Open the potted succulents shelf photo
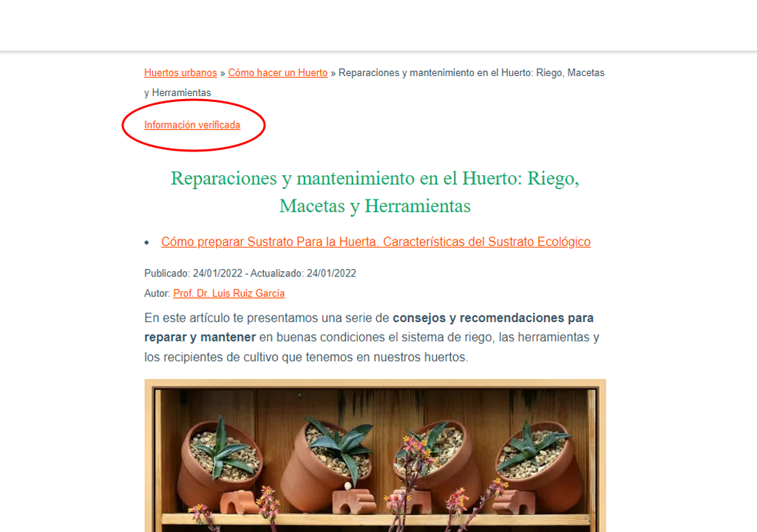 tap(375, 456)
